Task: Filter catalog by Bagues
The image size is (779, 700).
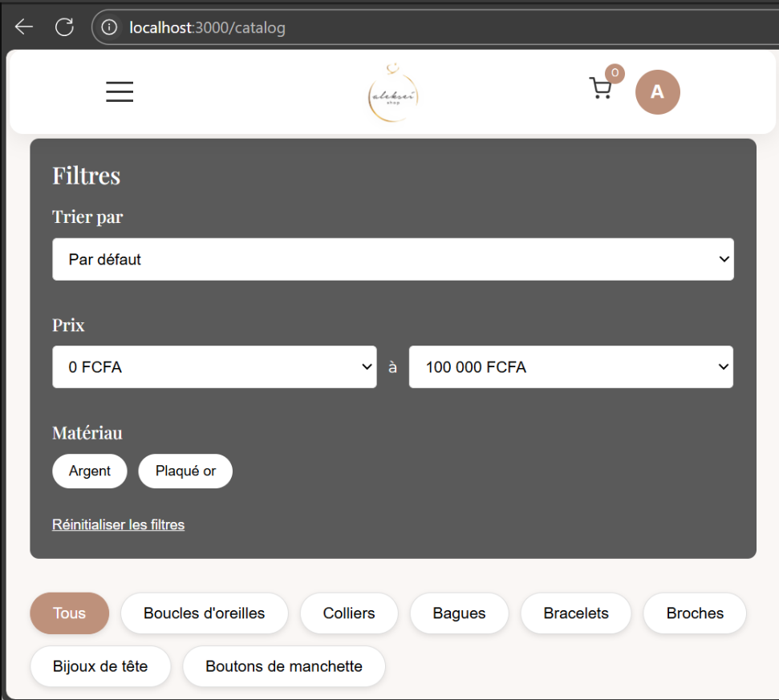Action: (x=459, y=613)
